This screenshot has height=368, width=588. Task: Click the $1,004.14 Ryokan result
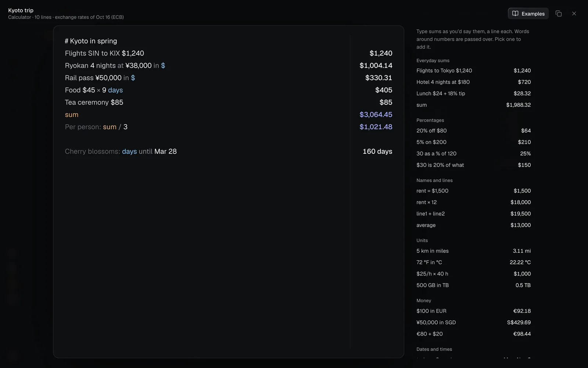point(376,66)
